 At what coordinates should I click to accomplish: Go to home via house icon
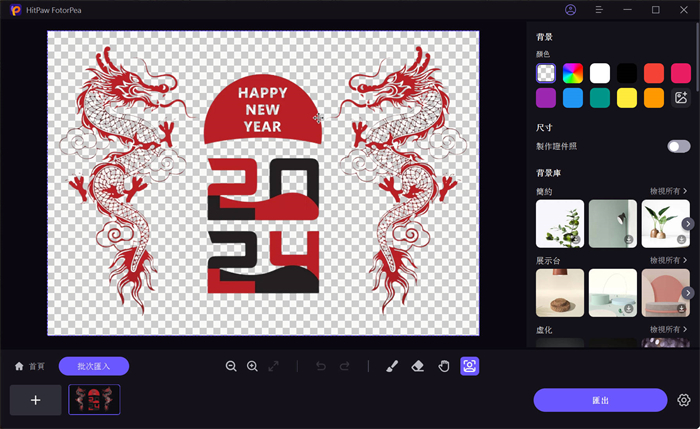tap(19, 367)
